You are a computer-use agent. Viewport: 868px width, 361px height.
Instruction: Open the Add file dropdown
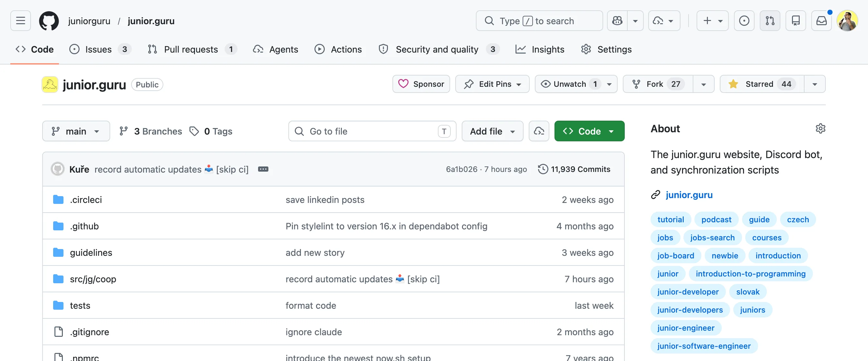point(492,131)
